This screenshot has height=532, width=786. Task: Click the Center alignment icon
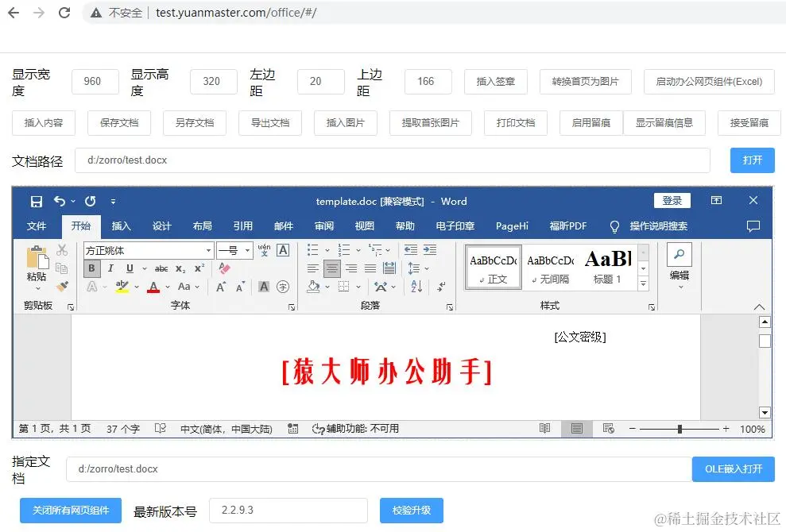point(331,270)
